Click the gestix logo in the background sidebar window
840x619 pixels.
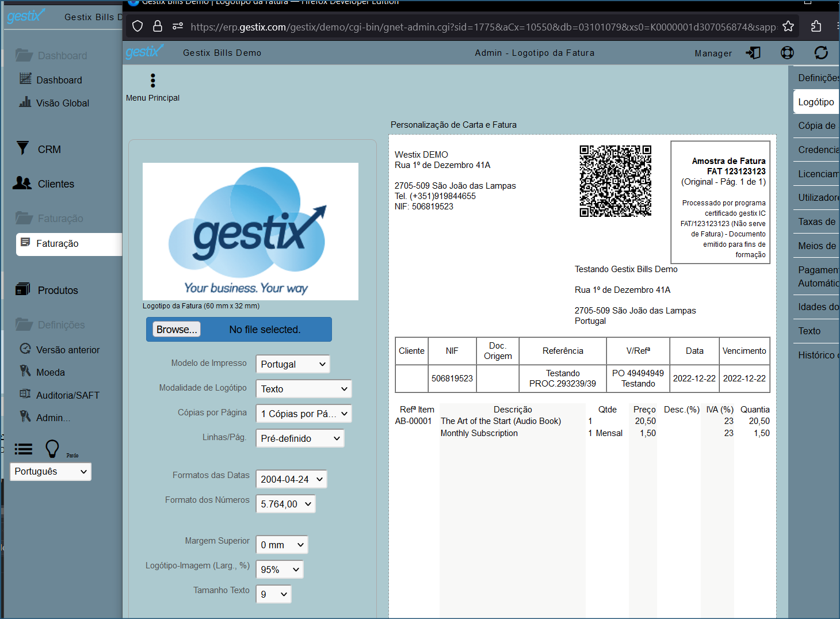coord(26,16)
